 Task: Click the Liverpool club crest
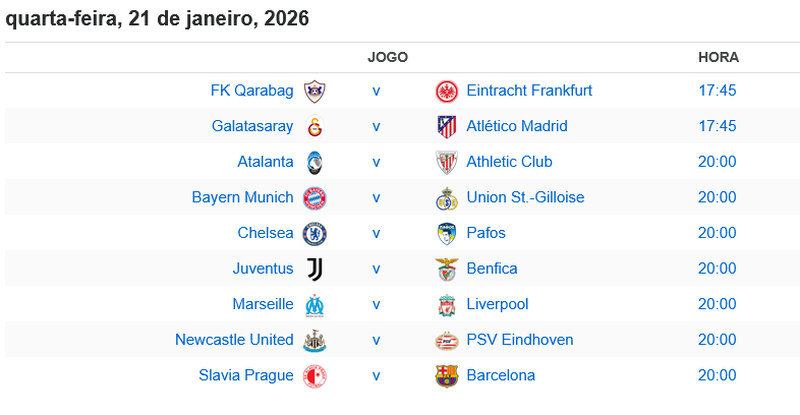[446, 305]
